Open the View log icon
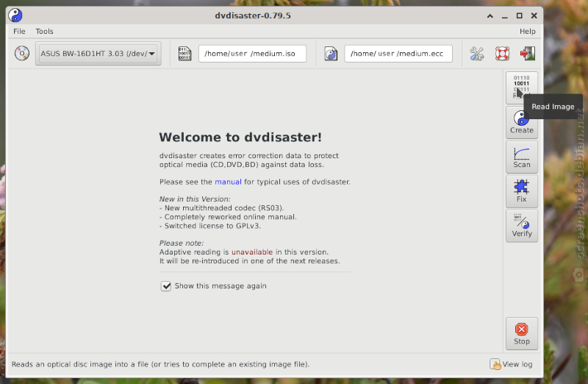Screen dimensions: 588x384 [x=495, y=364]
